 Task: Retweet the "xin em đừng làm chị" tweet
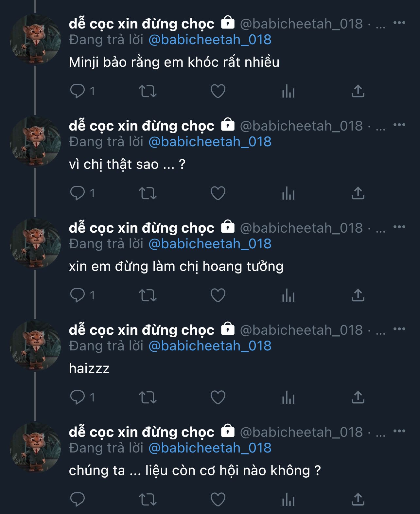[x=148, y=295]
